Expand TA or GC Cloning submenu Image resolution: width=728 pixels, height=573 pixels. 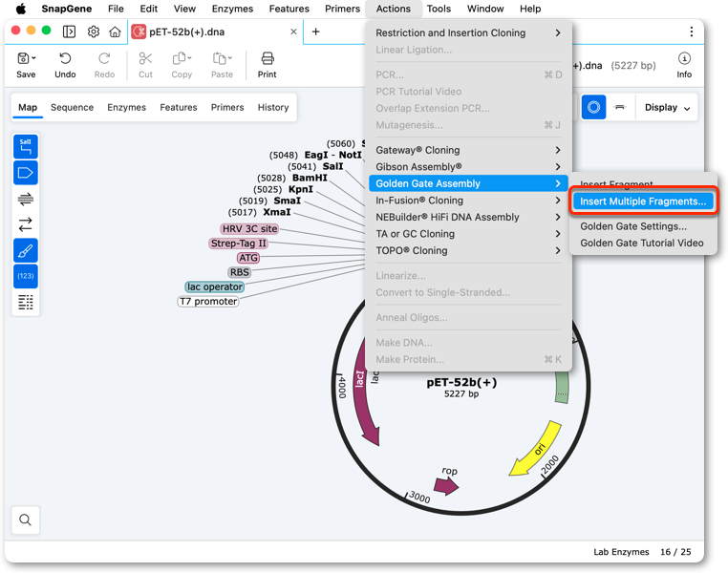(468, 234)
